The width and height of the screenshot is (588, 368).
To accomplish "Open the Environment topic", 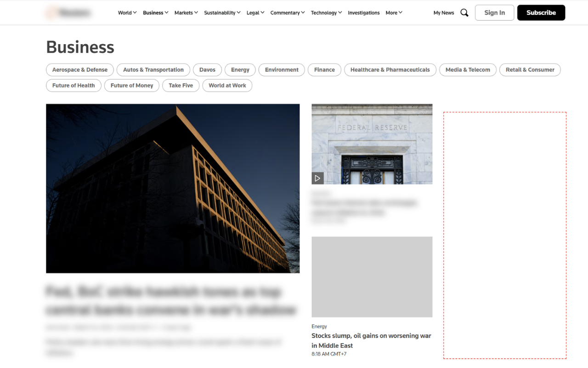I will point(282,70).
